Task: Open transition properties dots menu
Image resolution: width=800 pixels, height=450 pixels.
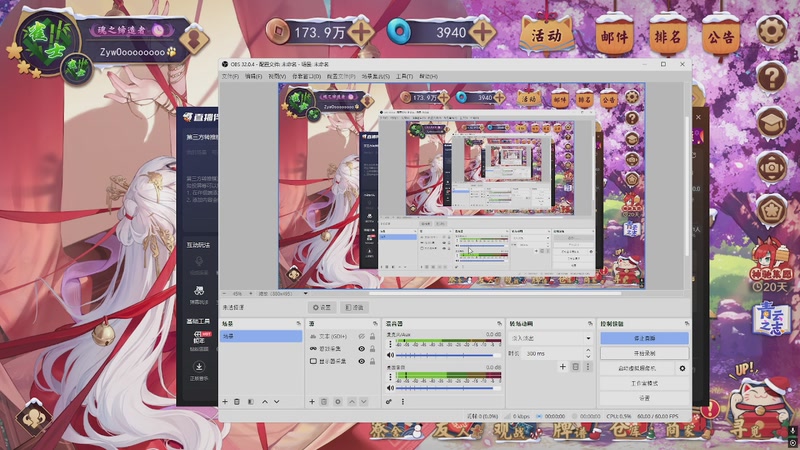Action: (x=588, y=367)
